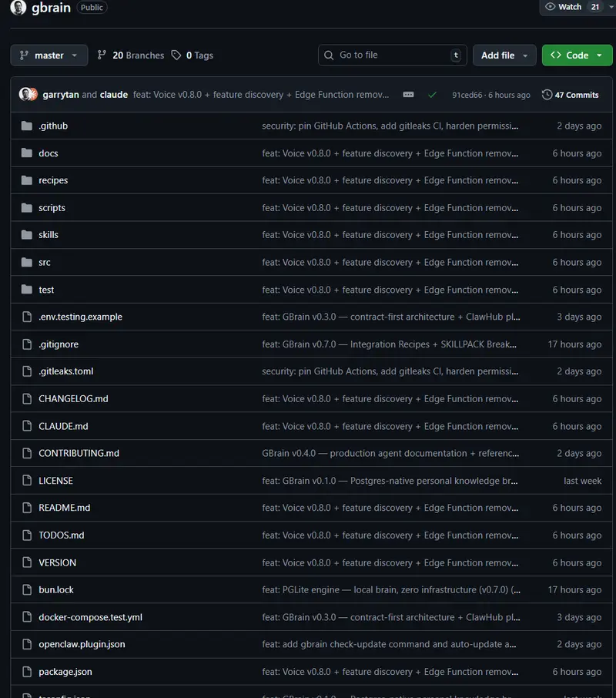
Task: Click the file icon beside .gitignore
Action: pyautogui.click(x=27, y=344)
